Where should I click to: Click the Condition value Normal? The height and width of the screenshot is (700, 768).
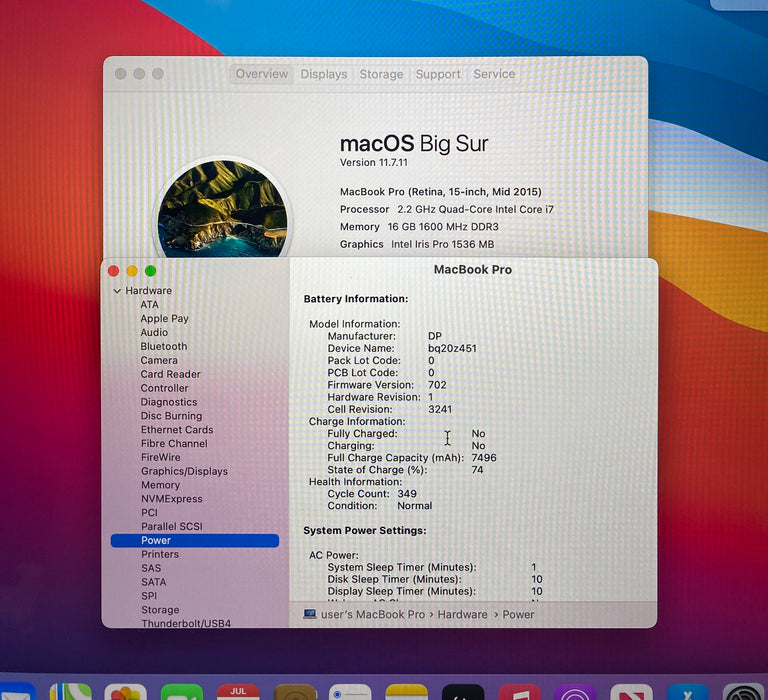coord(414,506)
